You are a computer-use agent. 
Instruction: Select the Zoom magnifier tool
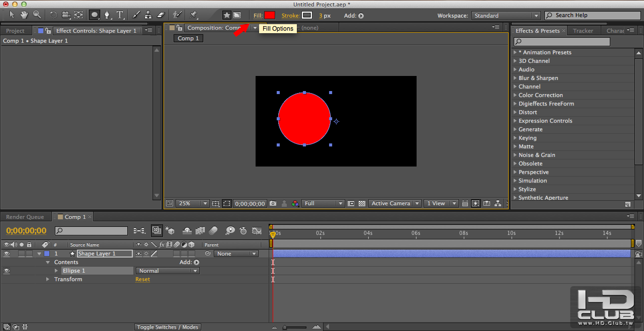(37, 15)
